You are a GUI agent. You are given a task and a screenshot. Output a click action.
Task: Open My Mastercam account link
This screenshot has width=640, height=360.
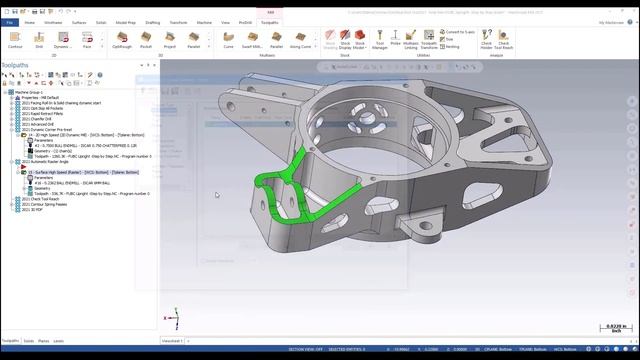(x=611, y=23)
